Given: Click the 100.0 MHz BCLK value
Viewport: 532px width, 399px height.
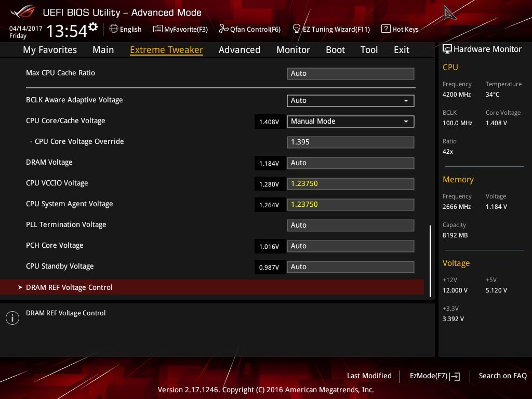Looking at the screenshot, I should 457,123.
